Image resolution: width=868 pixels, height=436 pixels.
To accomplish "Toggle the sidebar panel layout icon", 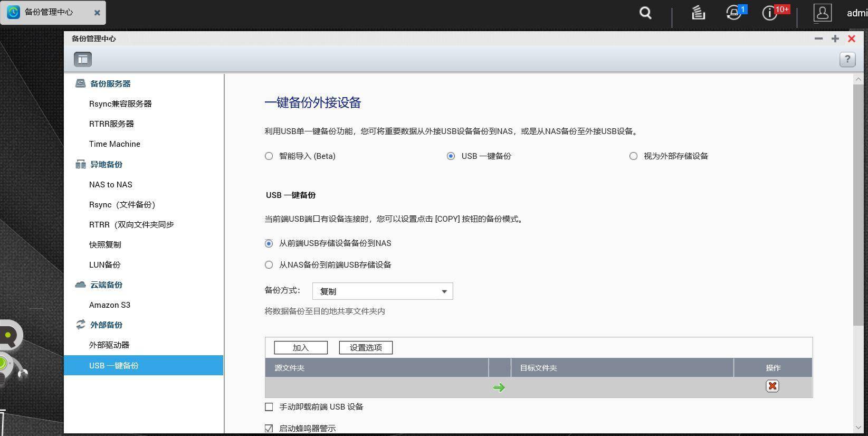I will click(83, 59).
